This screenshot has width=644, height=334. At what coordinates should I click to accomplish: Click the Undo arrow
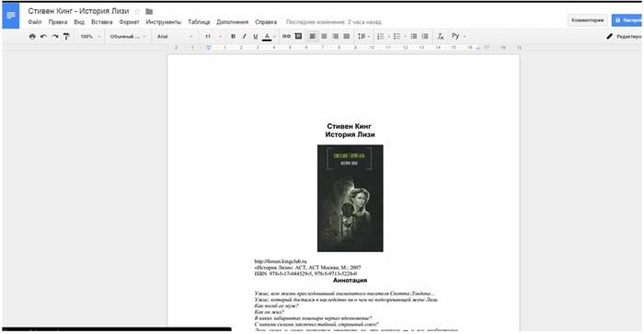pos(43,37)
